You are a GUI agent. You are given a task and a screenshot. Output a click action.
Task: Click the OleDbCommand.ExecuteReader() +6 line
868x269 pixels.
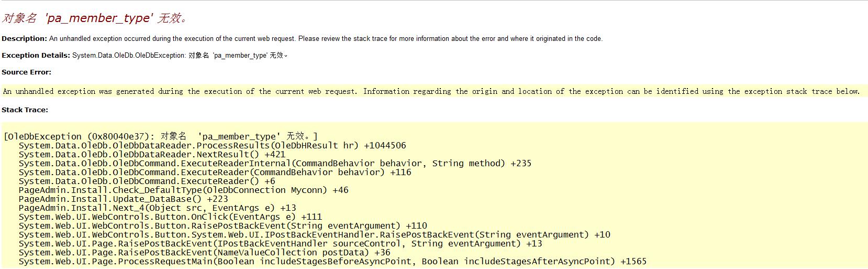click(147, 181)
